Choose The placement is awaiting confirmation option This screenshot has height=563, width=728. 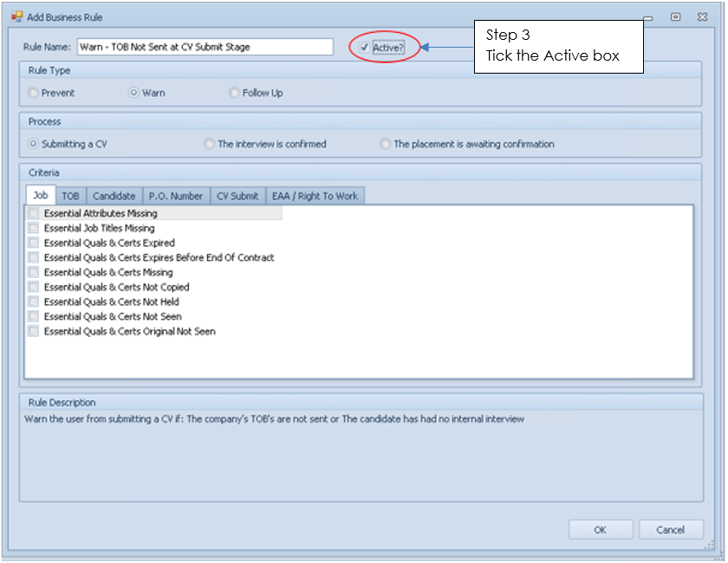coord(386,144)
